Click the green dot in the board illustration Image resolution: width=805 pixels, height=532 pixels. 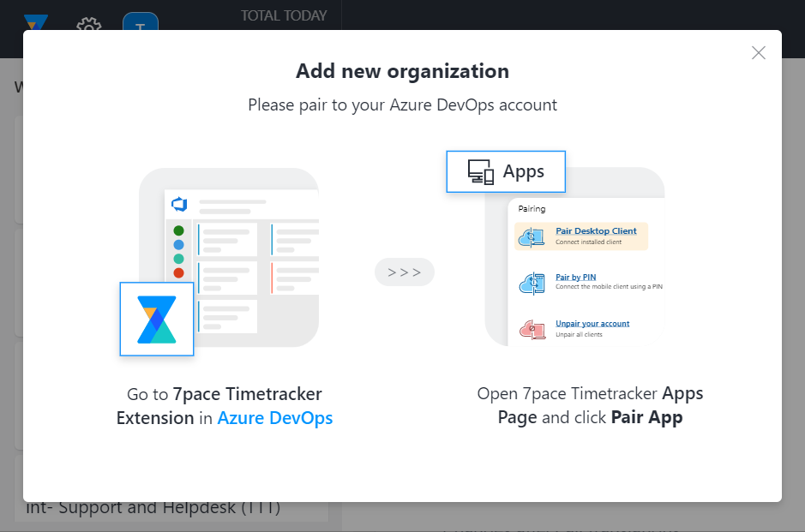click(178, 230)
